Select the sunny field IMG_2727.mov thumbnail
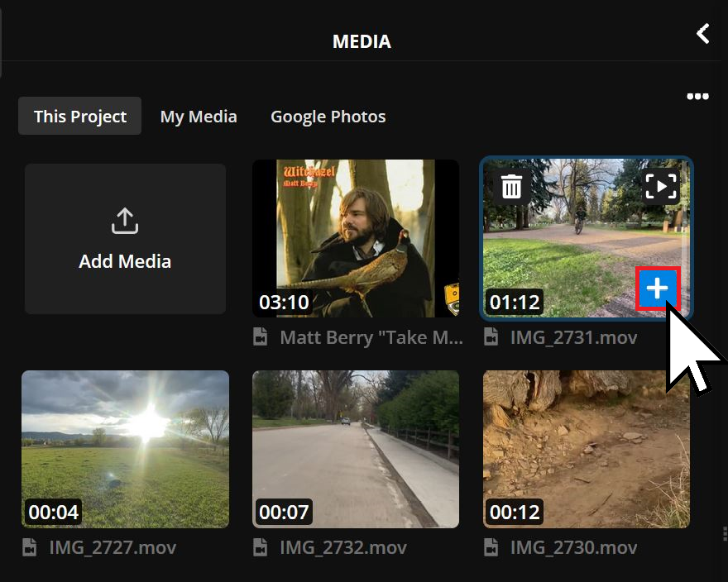The height and width of the screenshot is (582, 728). click(x=125, y=449)
